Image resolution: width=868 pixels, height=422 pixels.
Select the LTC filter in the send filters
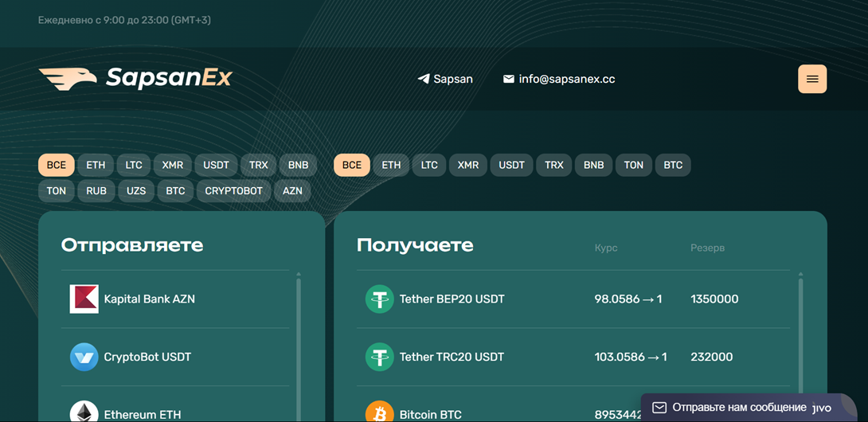(x=134, y=165)
